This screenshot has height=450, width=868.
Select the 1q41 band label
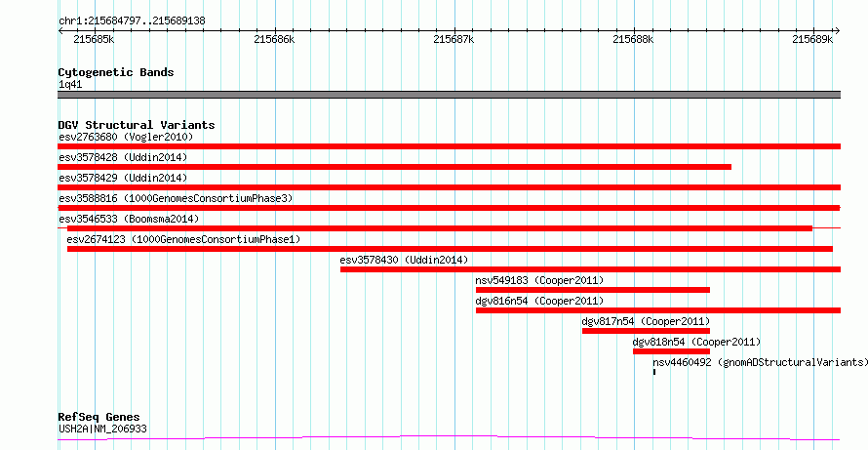(70, 85)
